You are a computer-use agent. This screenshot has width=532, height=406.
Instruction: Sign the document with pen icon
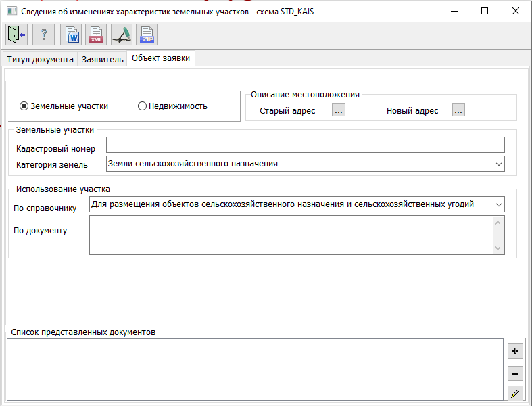pos(122,34)
